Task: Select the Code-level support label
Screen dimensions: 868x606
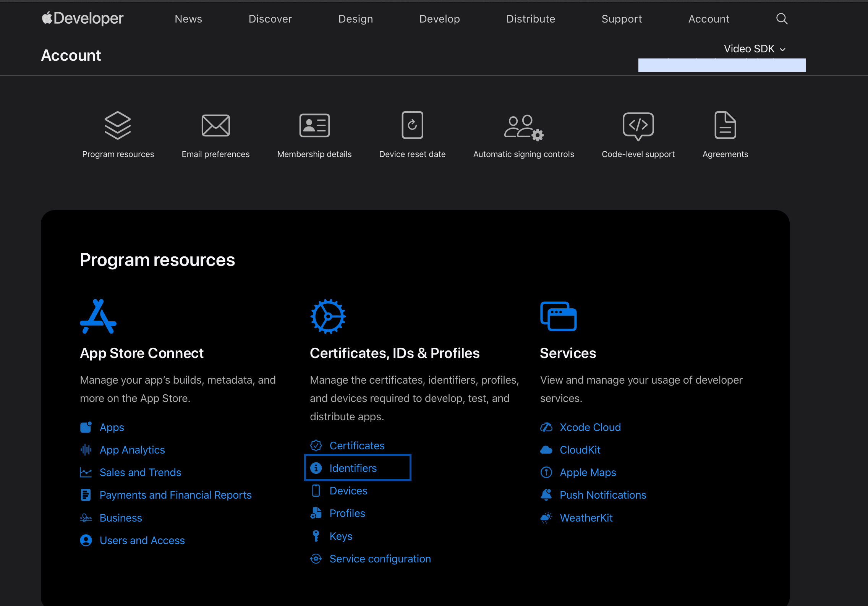Action: (638, 154)
